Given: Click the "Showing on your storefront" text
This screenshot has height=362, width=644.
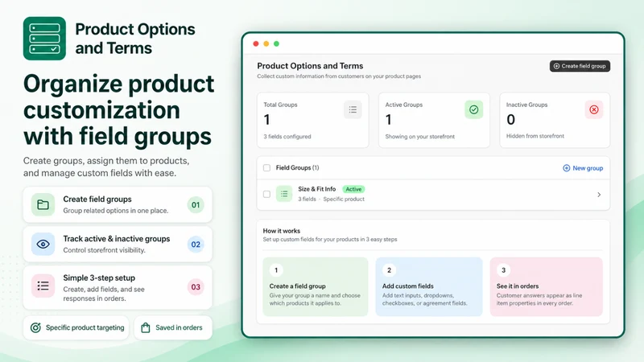Looking at the screenshot, I should (x=419, y=136).
